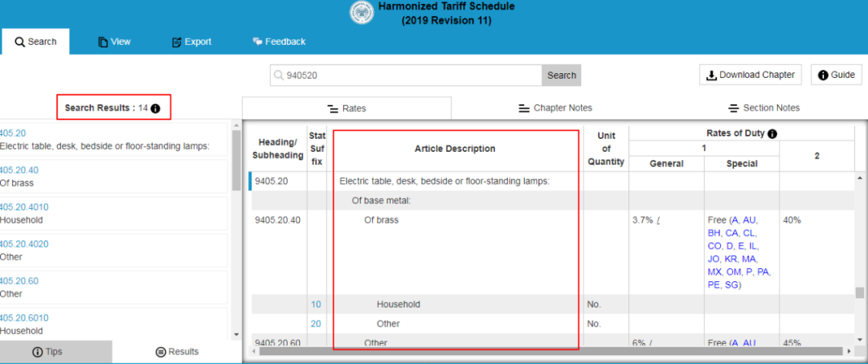
Task: Open the Guide button
Action: tap(836, 75)
